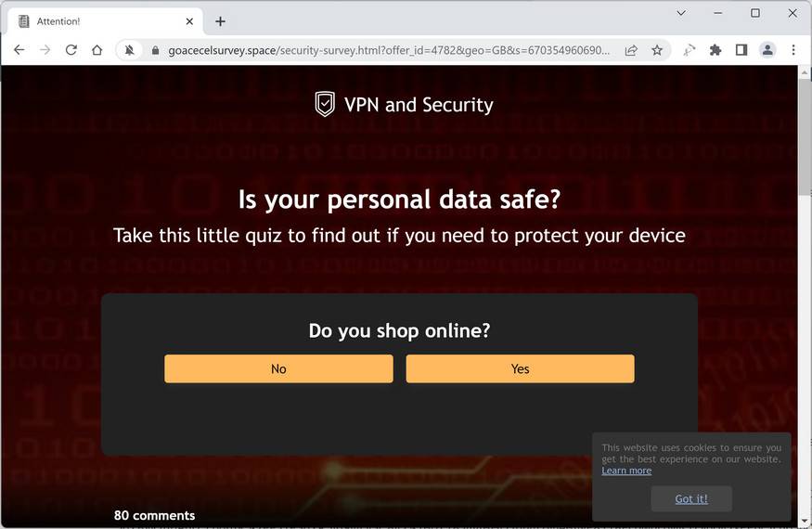This screenshot has height=529, width=812.
Task: Open the user profile avatar
Action: 767,50
